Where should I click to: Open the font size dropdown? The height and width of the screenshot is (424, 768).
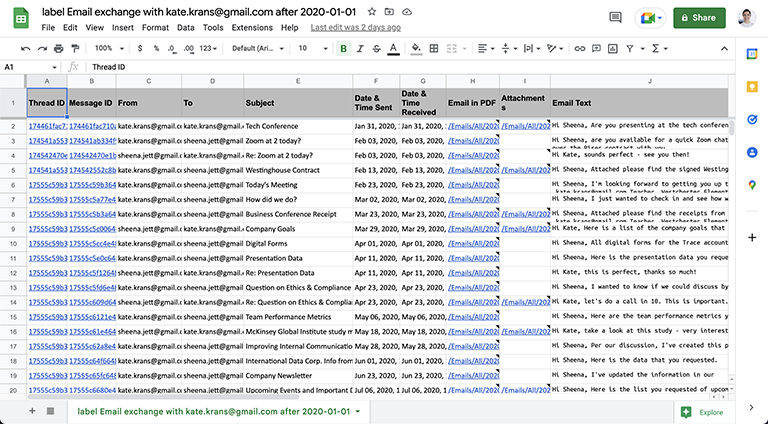click(x=312, y=48)
